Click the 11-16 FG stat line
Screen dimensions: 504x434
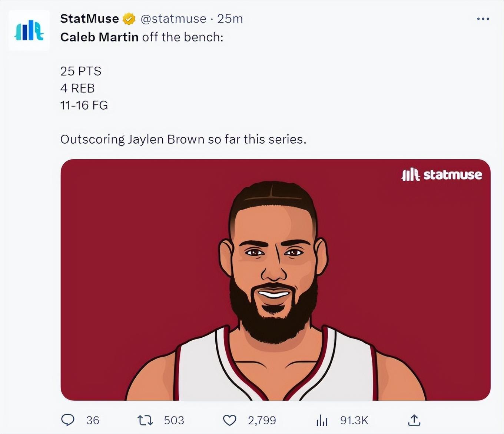coord(84,105)
